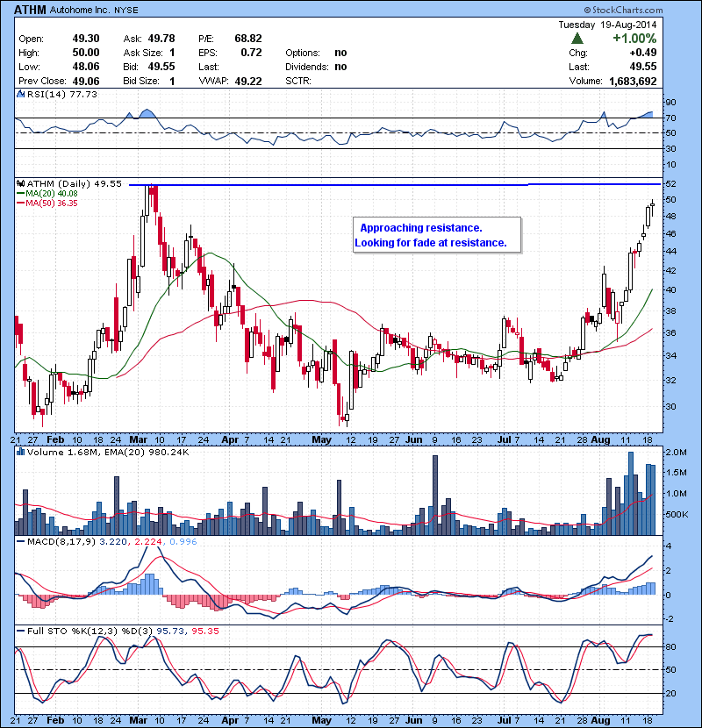
Task: Click the 'Dividends:' label
Action: pyautogui.click(x=307, y=67)
